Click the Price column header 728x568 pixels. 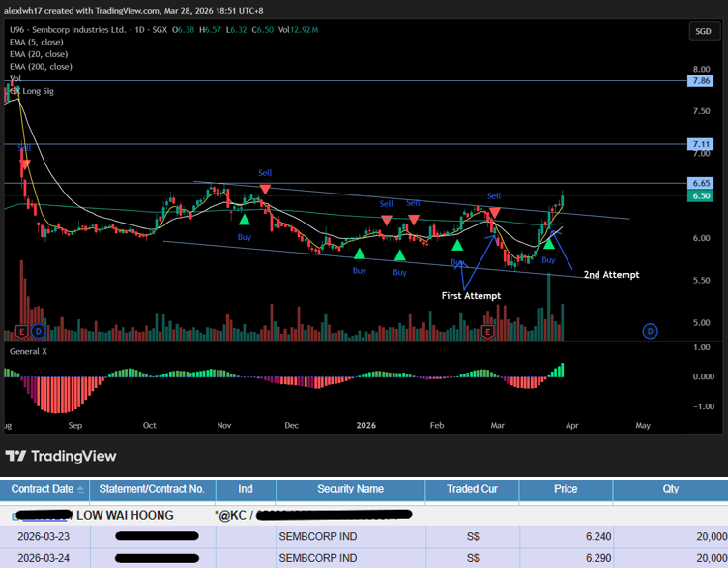click(x=566, y=489)
